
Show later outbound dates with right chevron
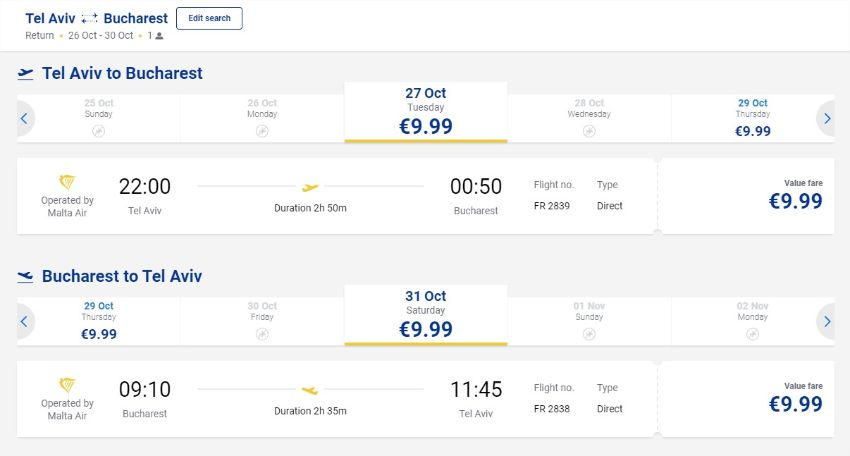click(826, 118)
